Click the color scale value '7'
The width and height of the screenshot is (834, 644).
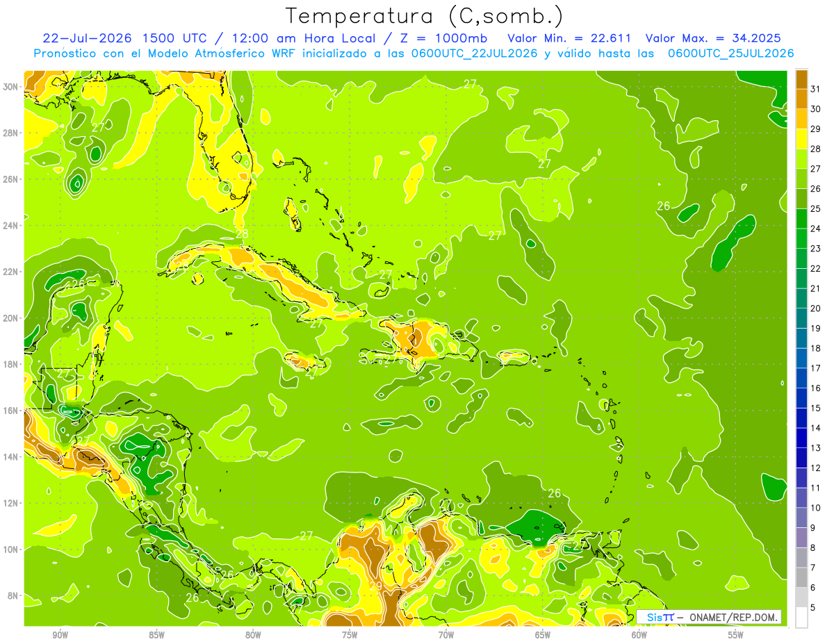tap(813, 568)
